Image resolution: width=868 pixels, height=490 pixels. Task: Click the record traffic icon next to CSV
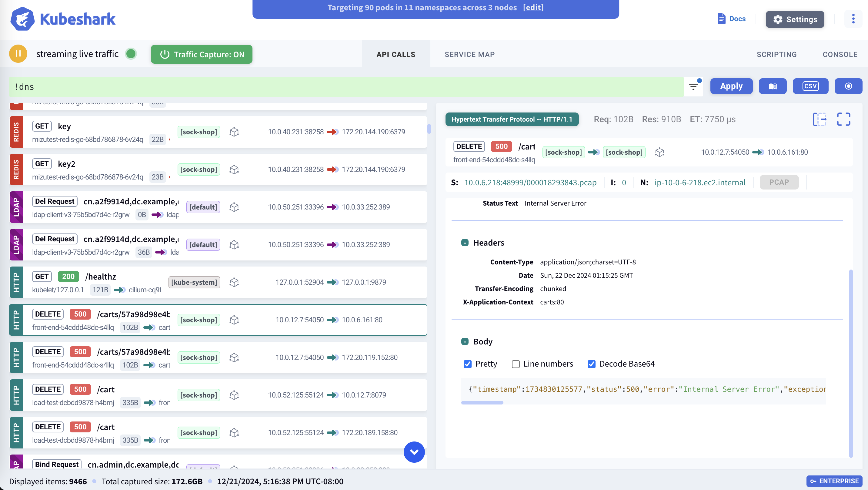849,86
